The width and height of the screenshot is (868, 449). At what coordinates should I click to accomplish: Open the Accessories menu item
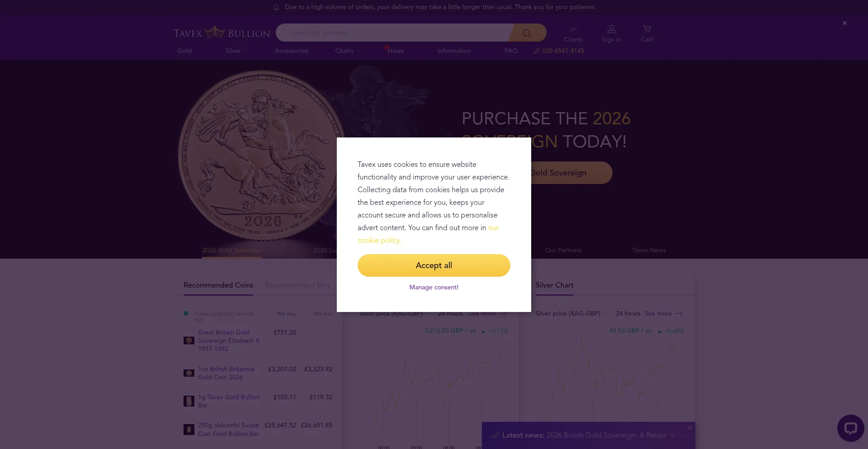coord(291,51)
